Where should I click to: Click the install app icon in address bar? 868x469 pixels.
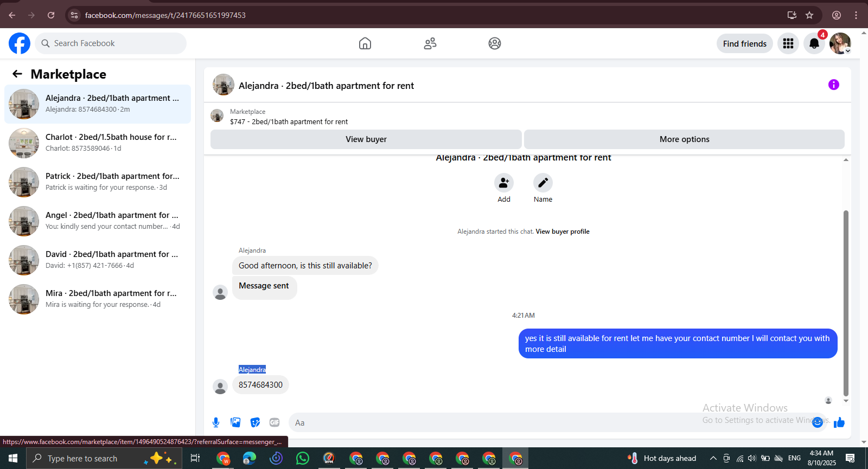click(x=792, y=15)
